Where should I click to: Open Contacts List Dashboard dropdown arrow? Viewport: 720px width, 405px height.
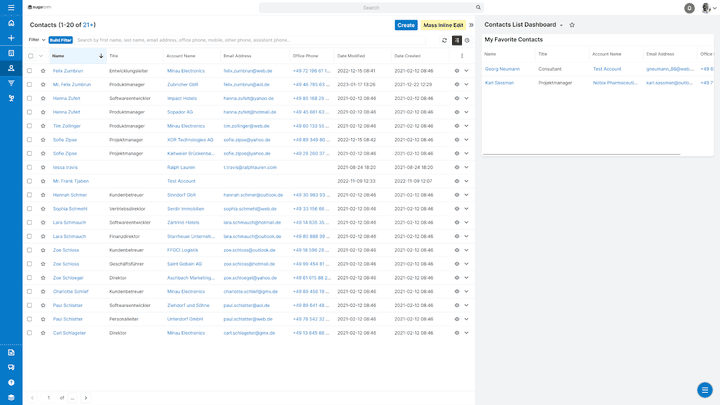pos(561,25)
